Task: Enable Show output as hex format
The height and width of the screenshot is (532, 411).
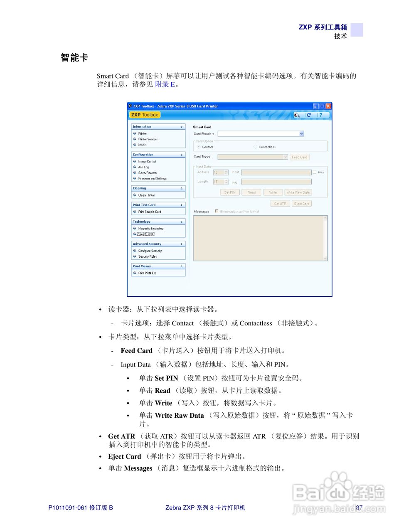Action: [x=217, y=211]
